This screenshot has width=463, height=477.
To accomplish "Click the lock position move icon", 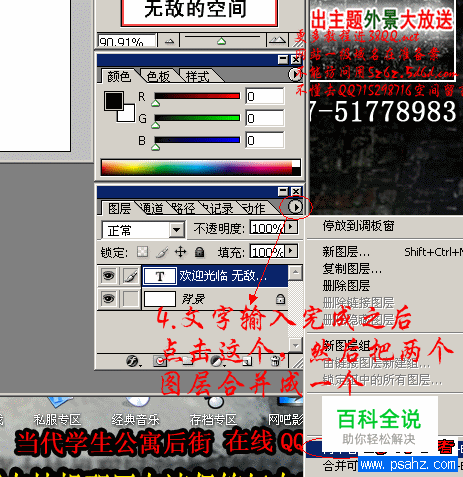I will (181, 252).
